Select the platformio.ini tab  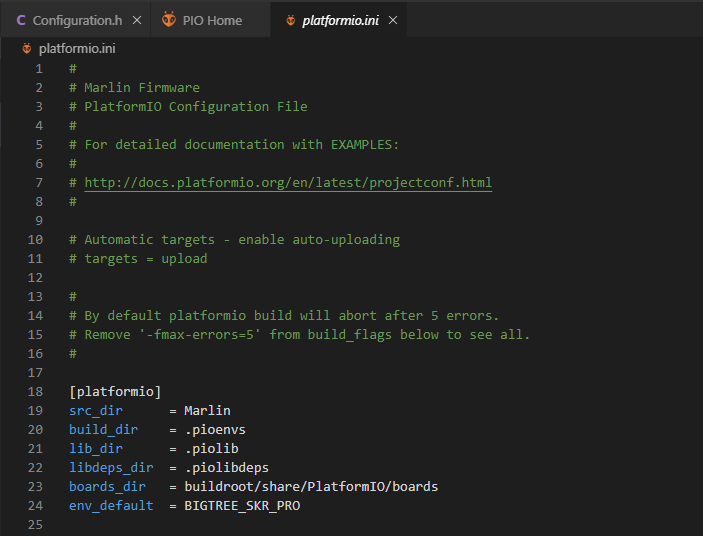(x=339, y=20)
